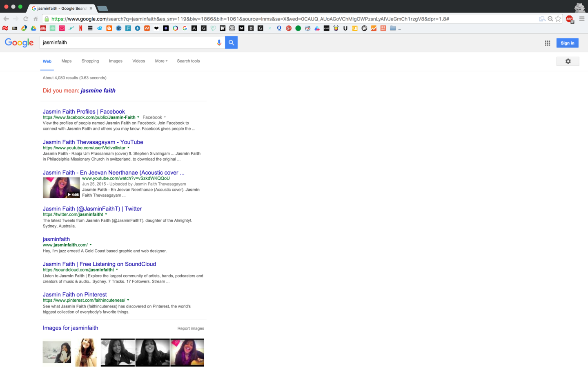The image size is (588, 368).
Task: Open the jasminfaith website result title
Action: pyautogui.click(x=56, y=239)
